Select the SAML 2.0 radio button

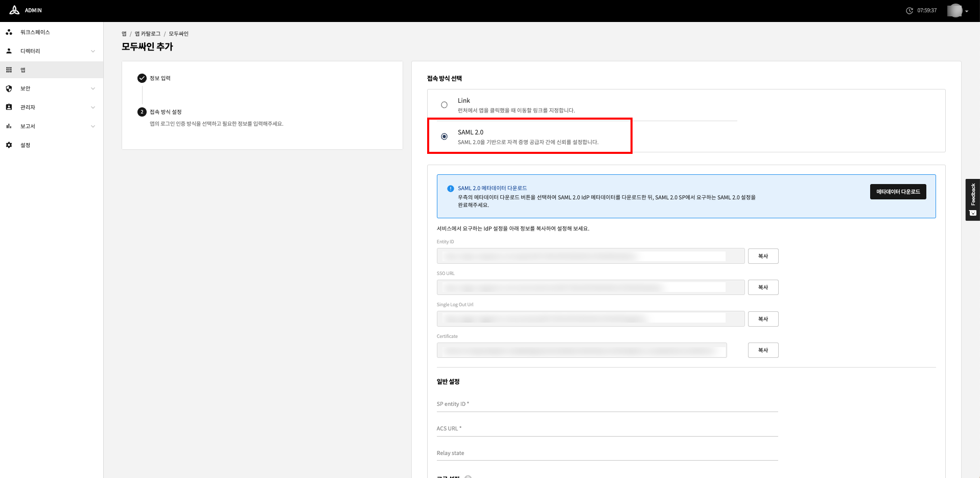444,136
